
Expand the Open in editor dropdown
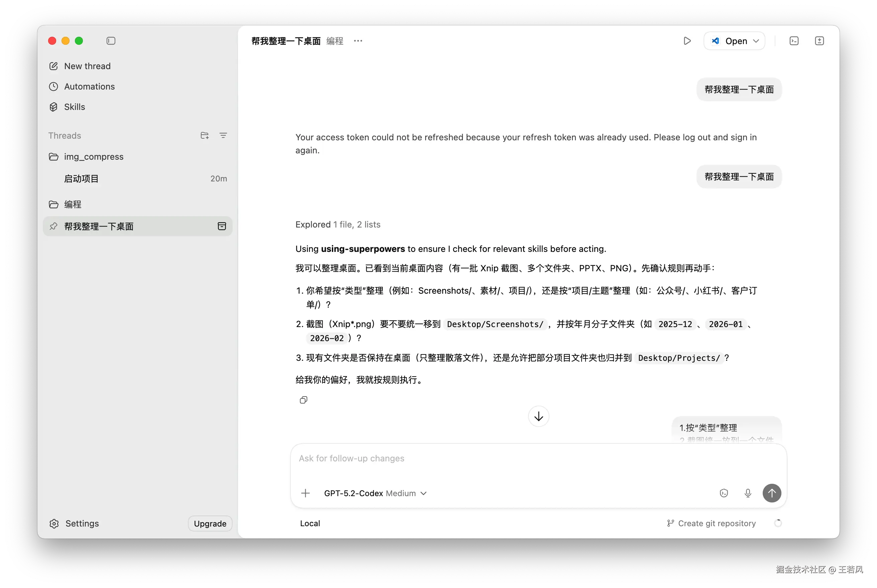(x=756, y=41)
